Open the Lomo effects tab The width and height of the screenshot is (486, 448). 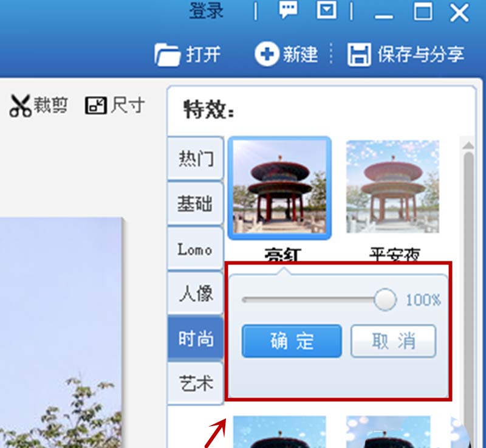coord(196,249)
